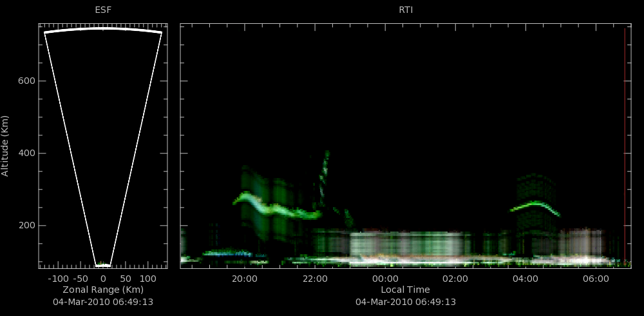Click the 0 zonal range tick label
This screenshot has height=316, width=644.
pos(103,279)
